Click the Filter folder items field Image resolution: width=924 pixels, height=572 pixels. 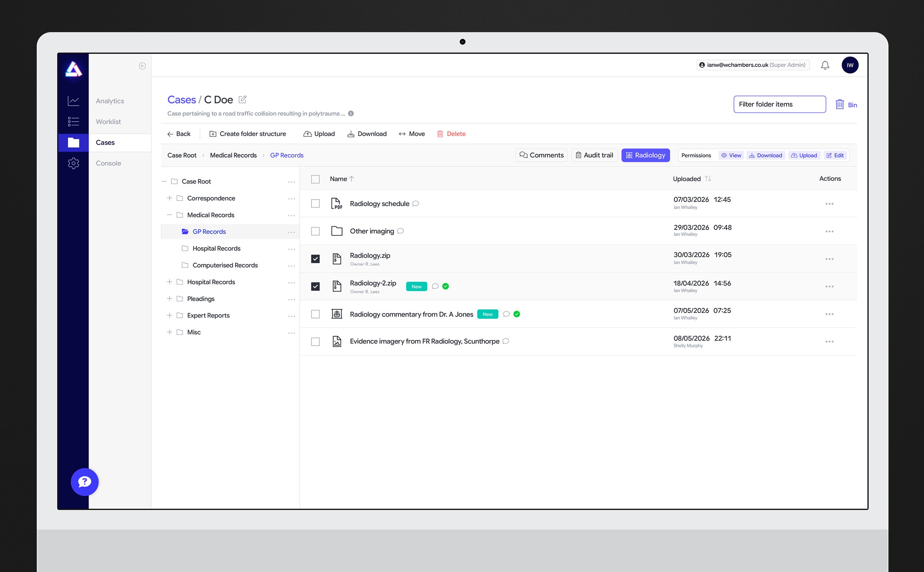coord(779,105)
